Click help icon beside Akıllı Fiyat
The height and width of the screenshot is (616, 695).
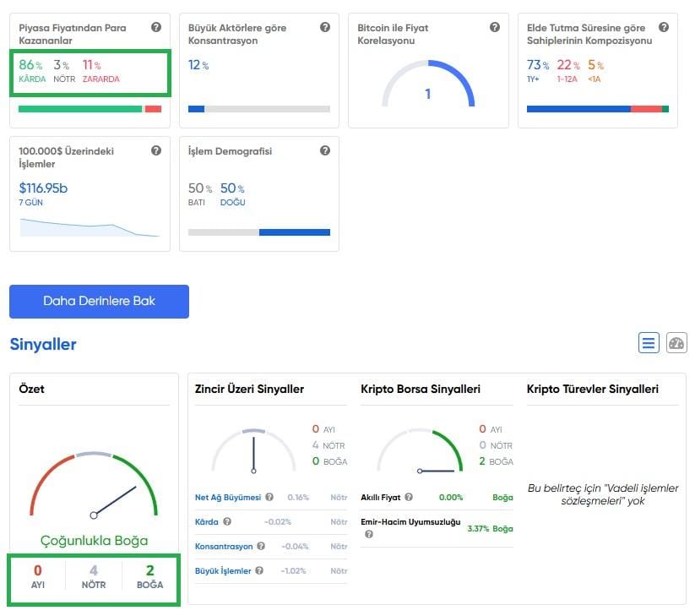point(409,498)
